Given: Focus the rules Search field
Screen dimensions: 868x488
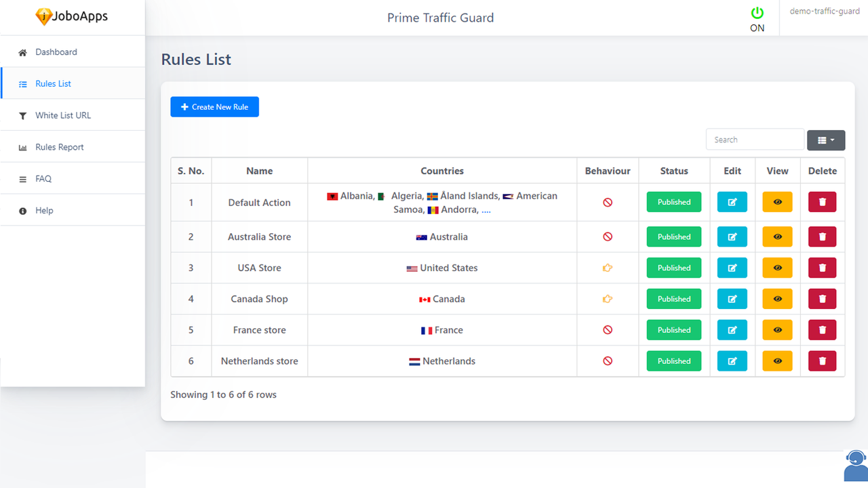Looking at the screenshot, I should (754, 140).
